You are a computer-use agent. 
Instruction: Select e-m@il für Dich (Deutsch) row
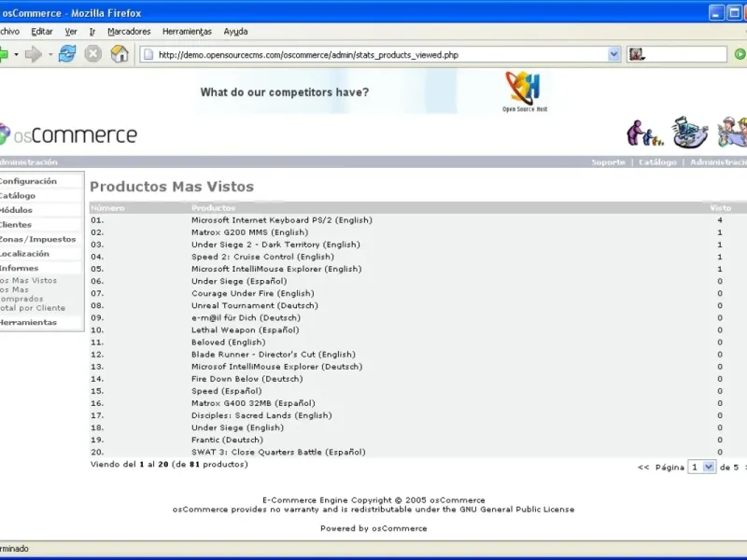[417, 318]
